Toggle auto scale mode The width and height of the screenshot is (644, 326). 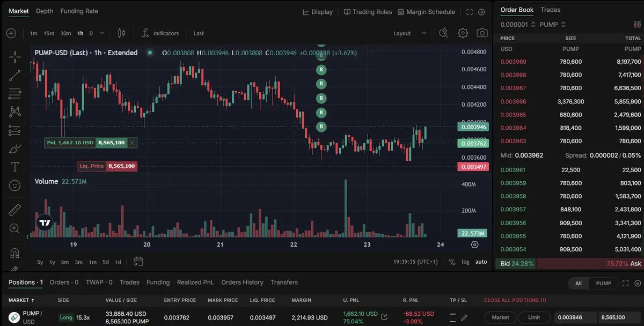click(481, 262)
